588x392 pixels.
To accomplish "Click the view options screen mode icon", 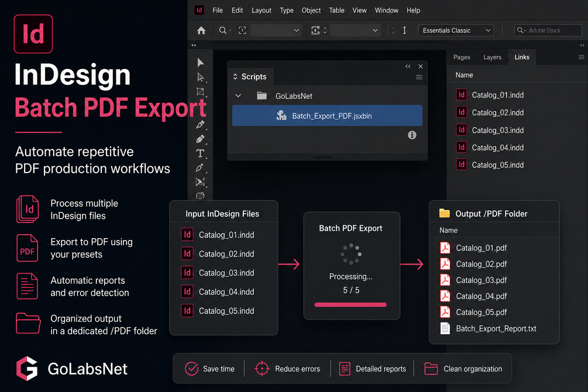I will pos(315,30).
